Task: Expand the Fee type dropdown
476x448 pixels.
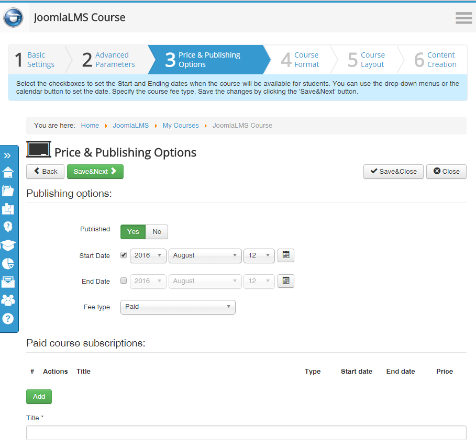Action: pos(178,307)
